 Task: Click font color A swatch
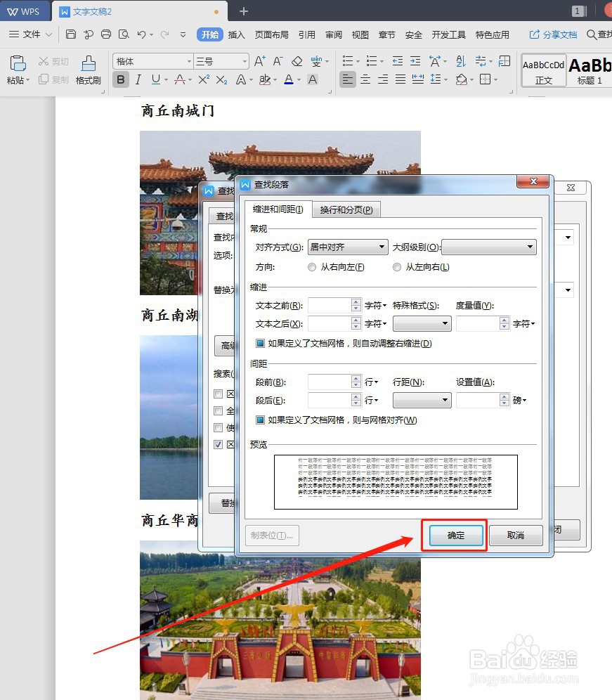(x=289, y=79)
